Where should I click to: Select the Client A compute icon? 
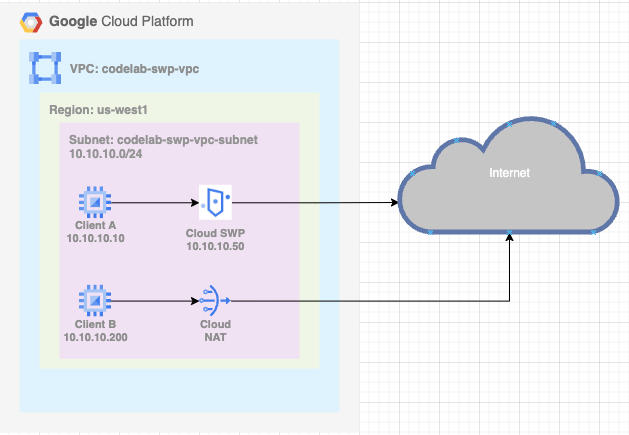click(x=95, y=202)
